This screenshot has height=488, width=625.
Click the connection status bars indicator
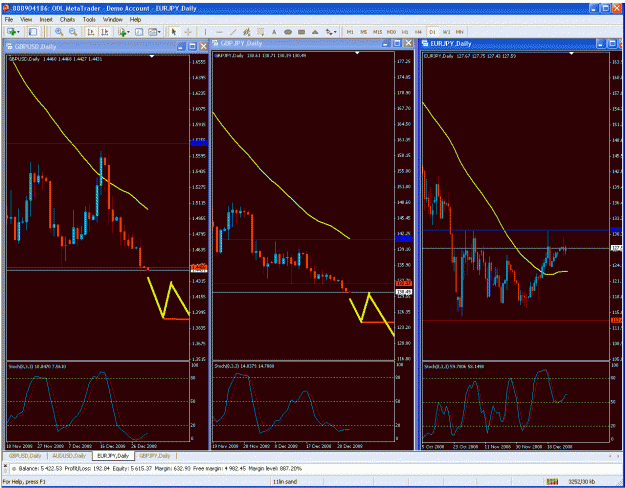click(552, 482)
